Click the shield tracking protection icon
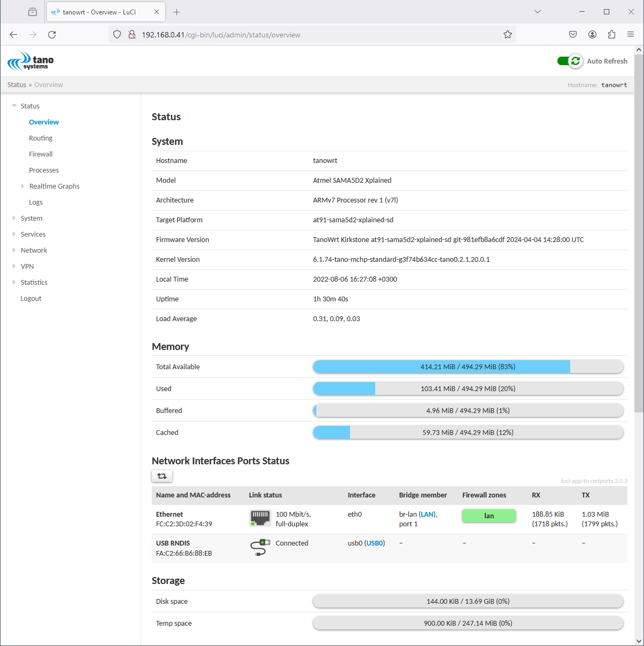This screenshot has width=644, height=646. point(117,35)
